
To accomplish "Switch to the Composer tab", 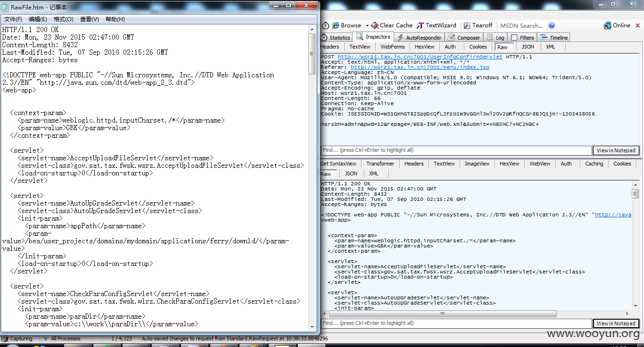I will point(464,38).
